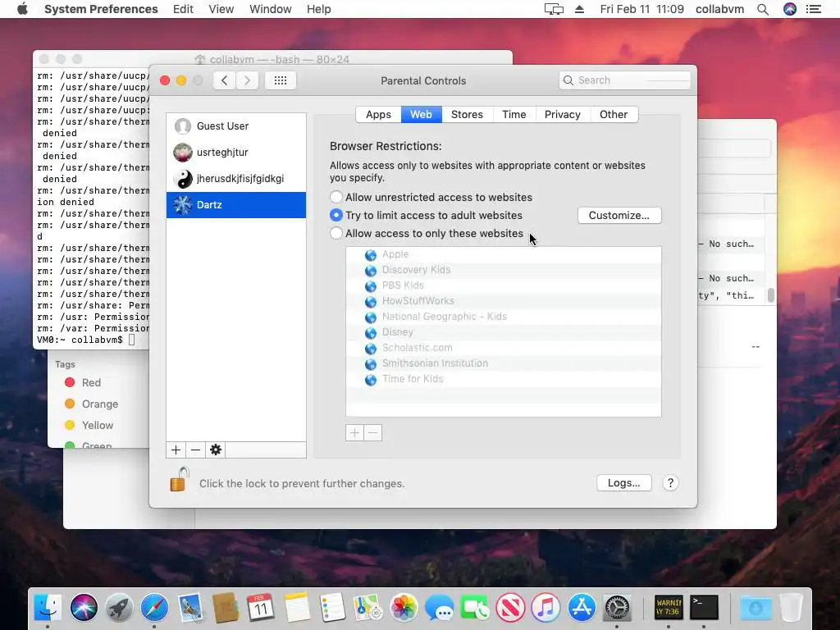Open Photos app in dock
This screenshot has height=630, width=840.
(x=404, y=608)
